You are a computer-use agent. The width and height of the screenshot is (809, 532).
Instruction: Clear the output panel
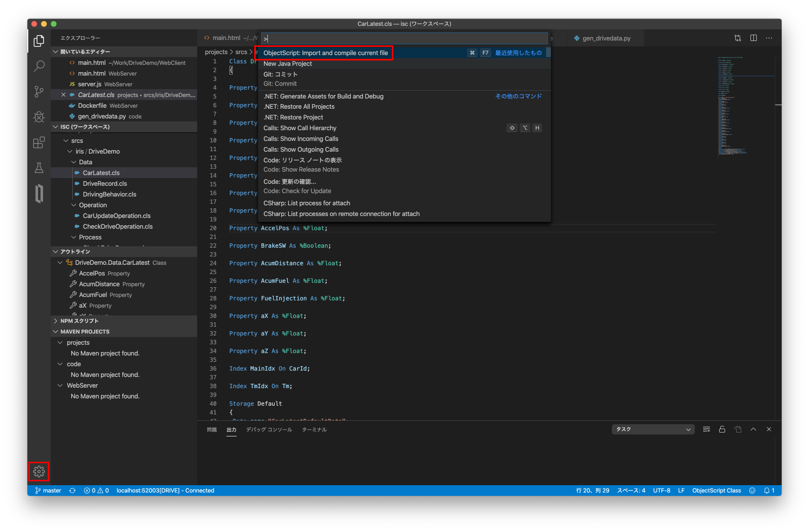pyautogui.click(x=707, y=430)
